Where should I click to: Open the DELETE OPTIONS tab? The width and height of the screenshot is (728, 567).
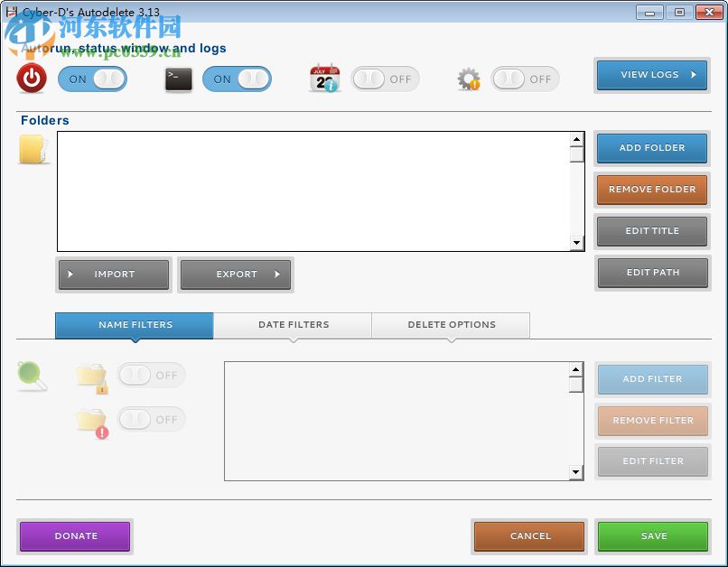click(x=451, y=325)
